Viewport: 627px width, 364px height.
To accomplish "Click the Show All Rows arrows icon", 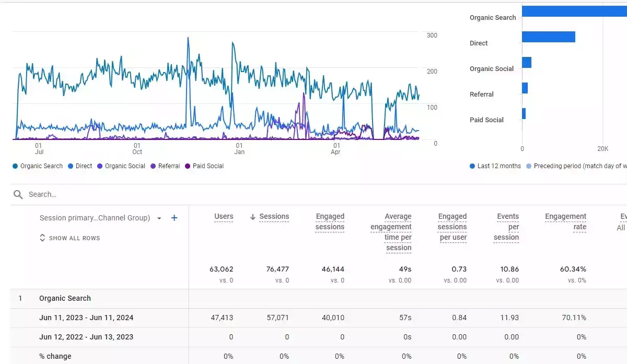I will 43,238.
